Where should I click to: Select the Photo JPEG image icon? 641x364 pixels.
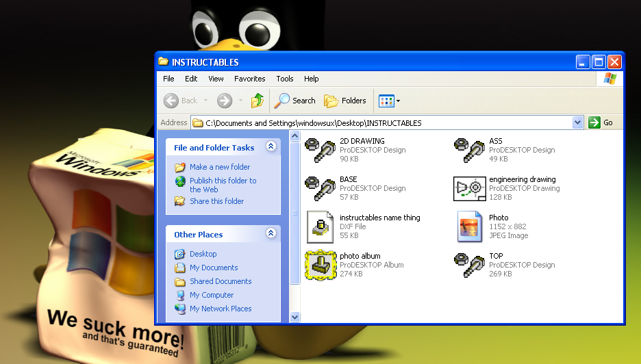click(469, 226)
